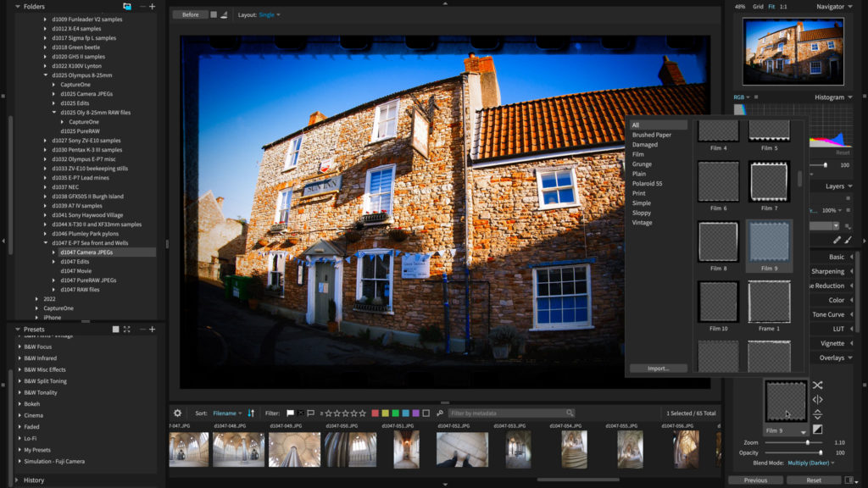Select the Brushed Paper border category
Viewport: 868px width, 488px height.
tap(652, 135)
